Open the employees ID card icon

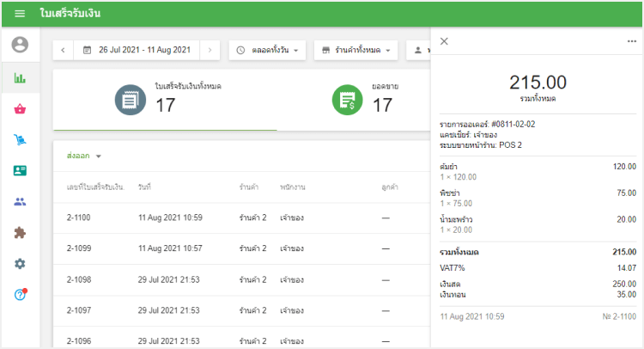click(20, 171)
